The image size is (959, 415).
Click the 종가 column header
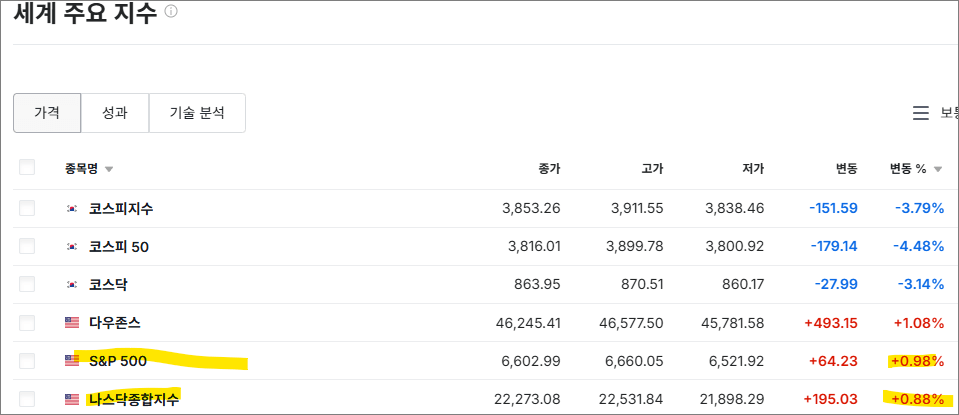click(549, 168)
